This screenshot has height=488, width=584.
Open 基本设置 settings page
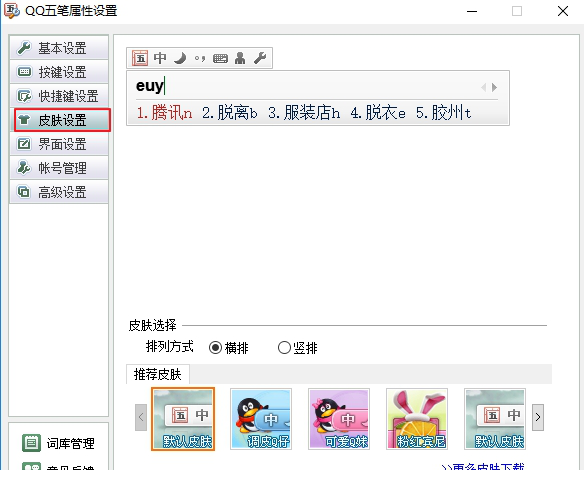point(59,48)
